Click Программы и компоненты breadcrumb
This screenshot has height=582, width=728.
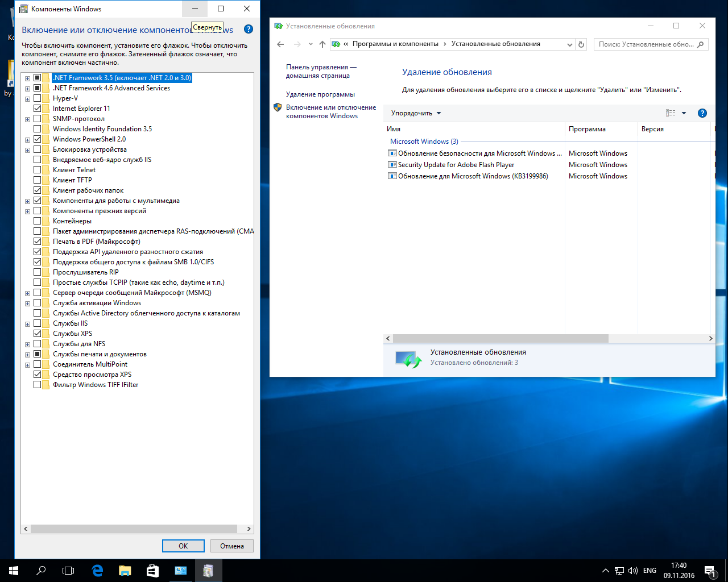click(395, 44)
